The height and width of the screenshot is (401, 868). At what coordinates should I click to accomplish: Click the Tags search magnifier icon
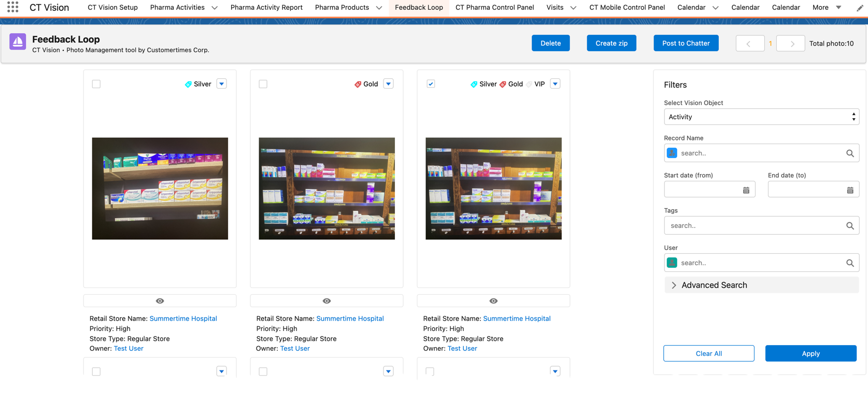[x=850, y=226]
